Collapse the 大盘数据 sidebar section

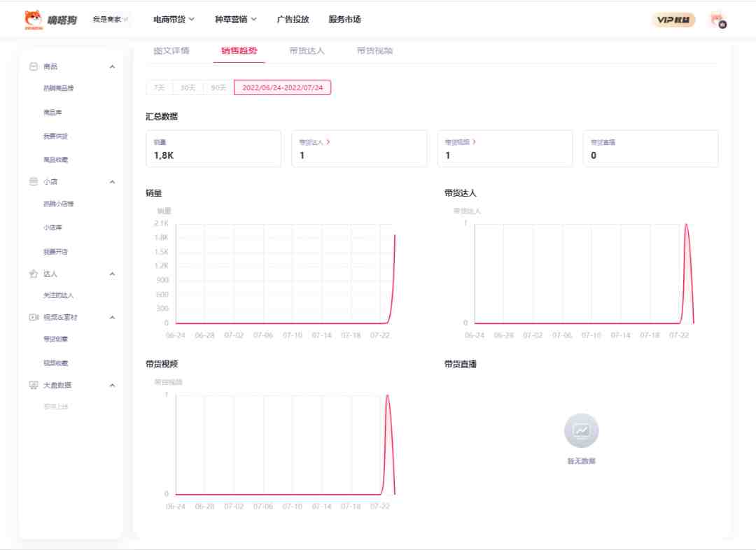(112, 385)
